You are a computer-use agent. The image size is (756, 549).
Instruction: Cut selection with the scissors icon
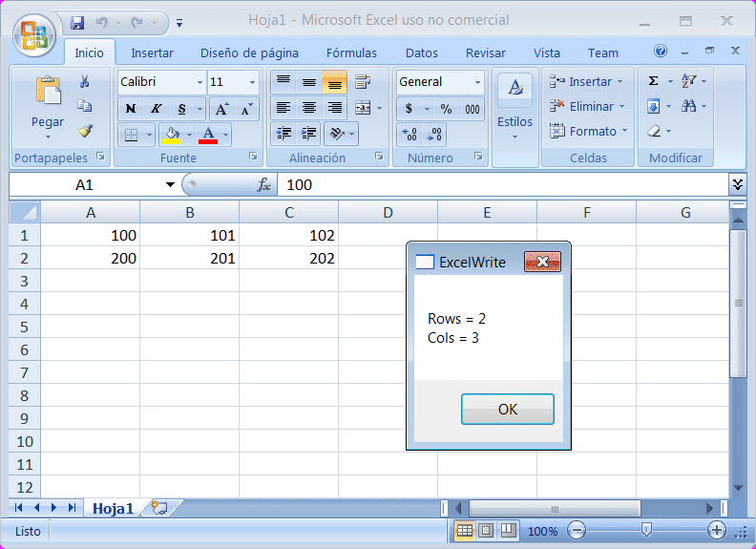coord(84,81)
